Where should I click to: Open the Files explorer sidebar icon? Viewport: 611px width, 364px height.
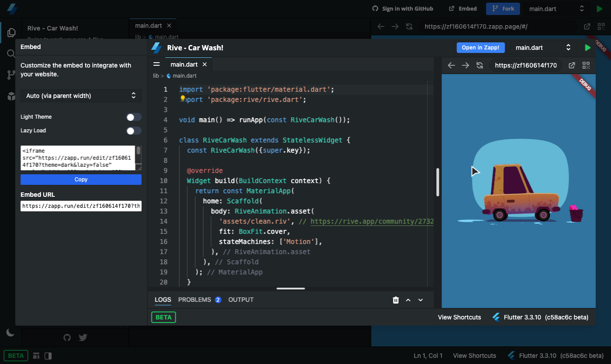click(x=11, y=33)
